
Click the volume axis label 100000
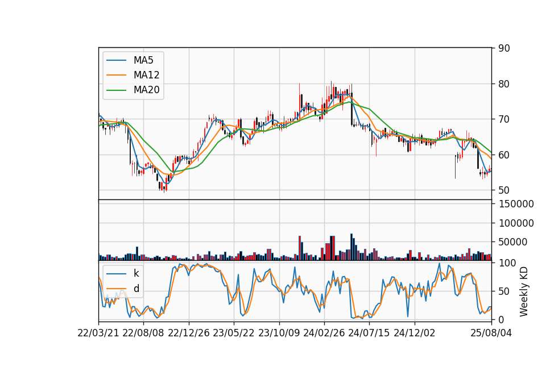pos(516,223)
